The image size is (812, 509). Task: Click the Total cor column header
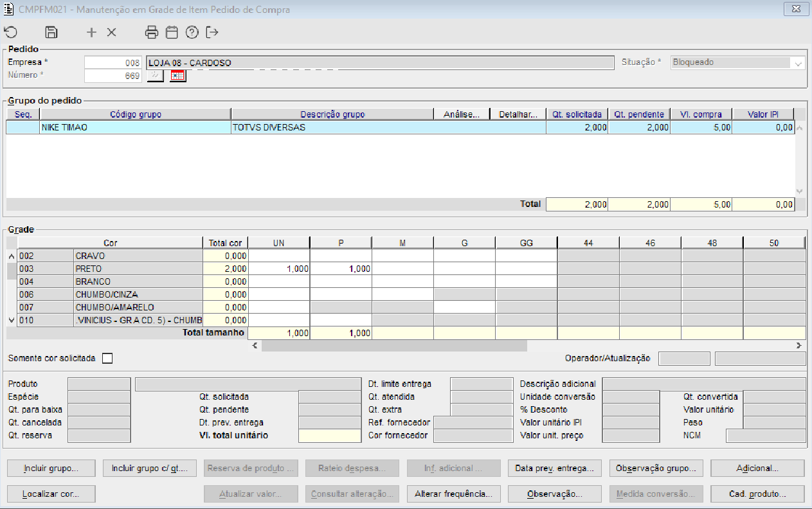[x=226, y=243]
